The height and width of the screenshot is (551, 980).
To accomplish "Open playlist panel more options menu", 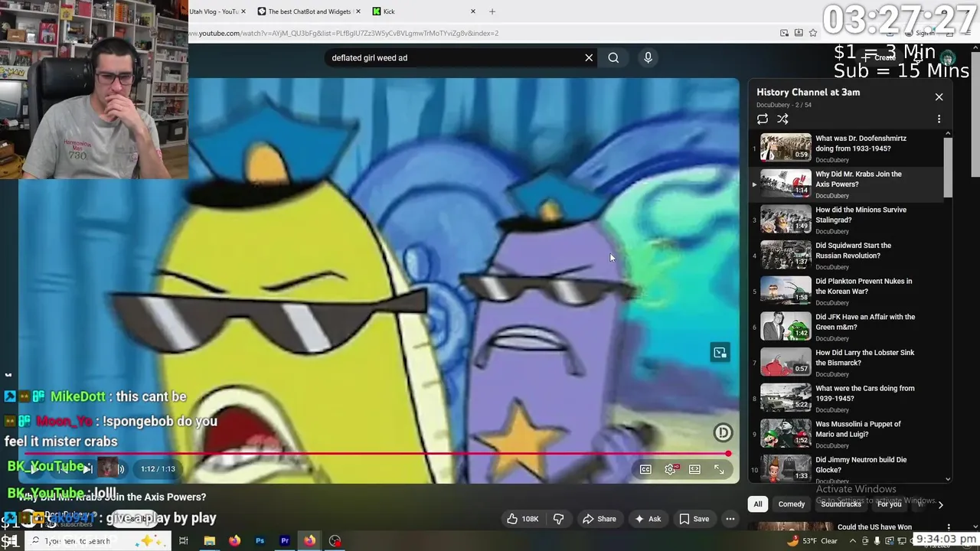I will click(939, 119).
